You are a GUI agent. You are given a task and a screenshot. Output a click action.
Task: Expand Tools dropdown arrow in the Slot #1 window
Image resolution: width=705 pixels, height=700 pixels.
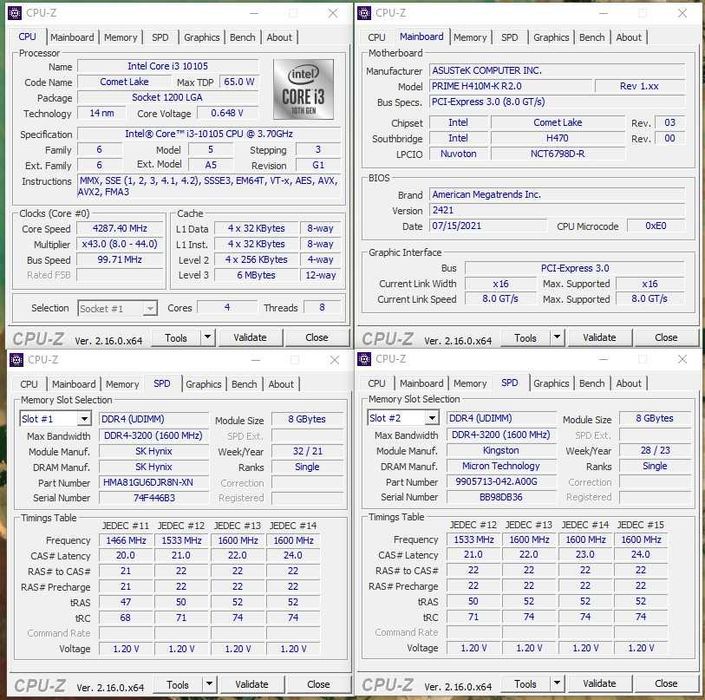pos(209,684)
